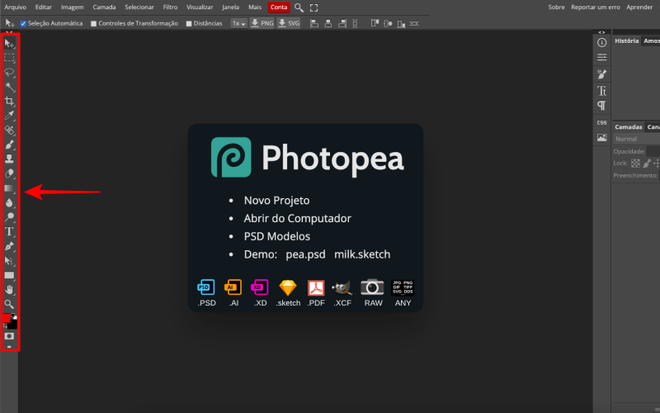Select the Magic Wand tool

point(9,87)
